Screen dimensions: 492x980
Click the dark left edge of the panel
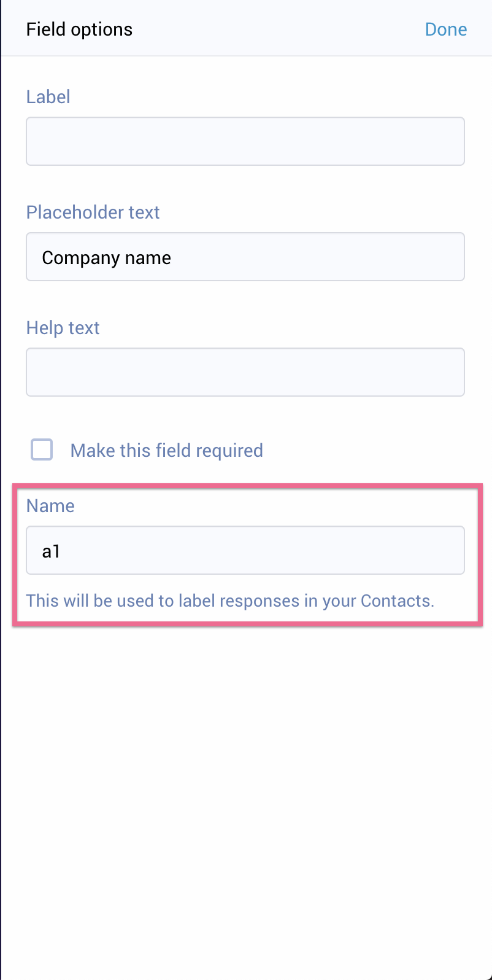point(1,491)
